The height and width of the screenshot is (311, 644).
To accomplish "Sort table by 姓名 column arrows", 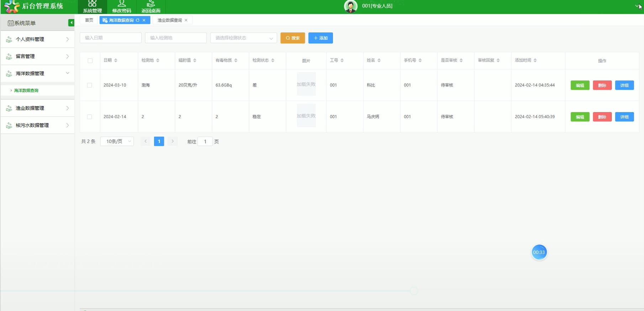I will [x=379, y=60].
